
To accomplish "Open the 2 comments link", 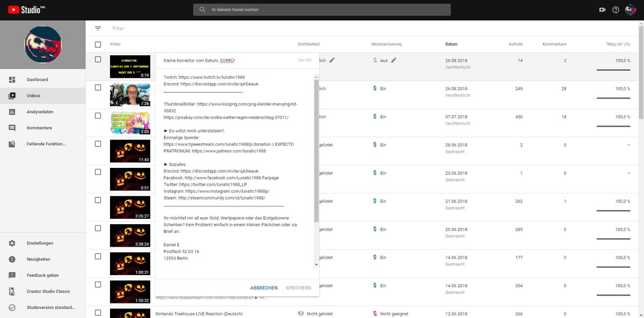I will click(x=565, y=61).
